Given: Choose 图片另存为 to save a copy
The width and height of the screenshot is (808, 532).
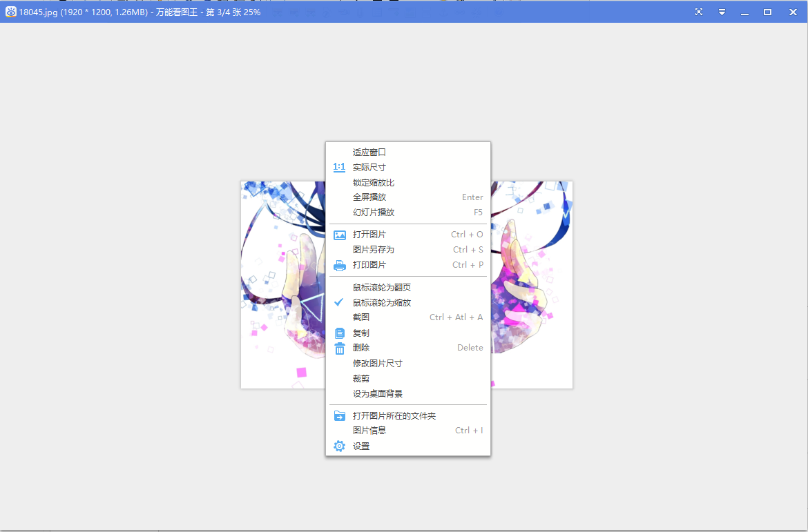Looking at the screenshot, I should pos(407,249).
